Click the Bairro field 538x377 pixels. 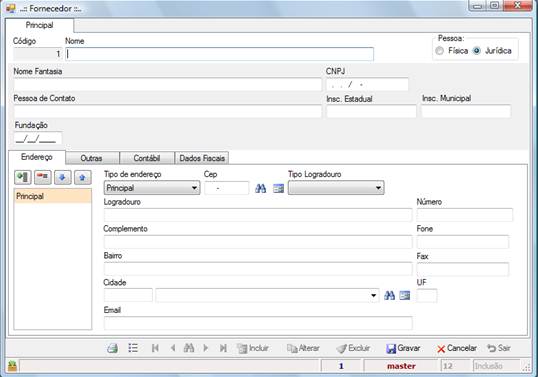258,269
